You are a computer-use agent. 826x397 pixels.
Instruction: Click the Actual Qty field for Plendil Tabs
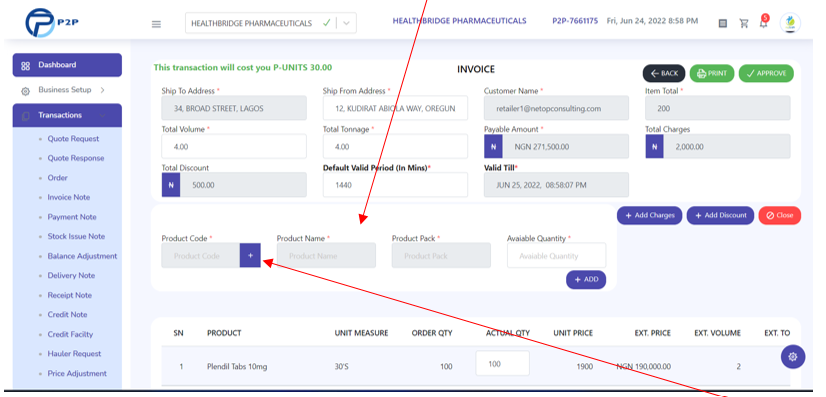click(503, 364)
